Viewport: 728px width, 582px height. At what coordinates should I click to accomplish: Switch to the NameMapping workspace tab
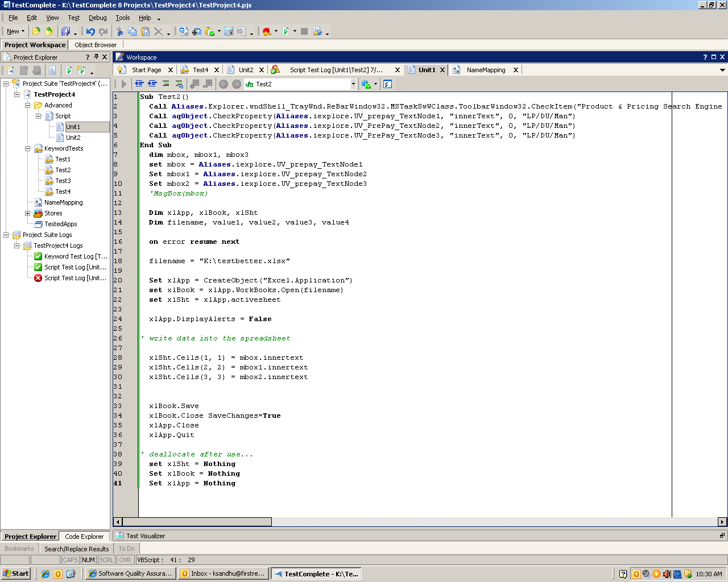pos(485,70)
